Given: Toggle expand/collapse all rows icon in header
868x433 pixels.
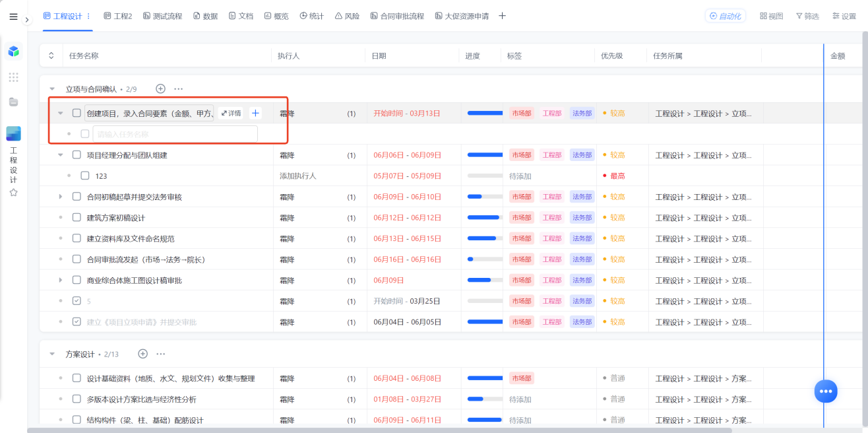Looking at the screenshot, I should (x=51, y=56).
